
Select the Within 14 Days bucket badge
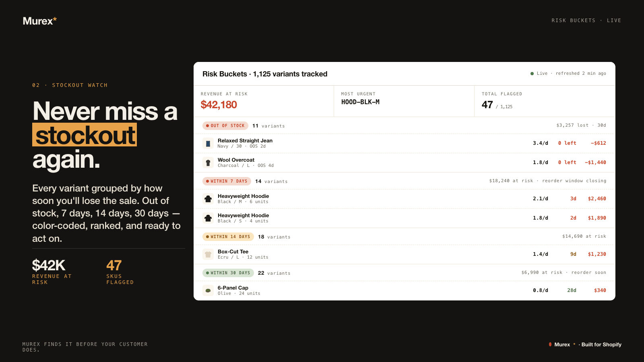pyautogui.click(x=228, y=237)
